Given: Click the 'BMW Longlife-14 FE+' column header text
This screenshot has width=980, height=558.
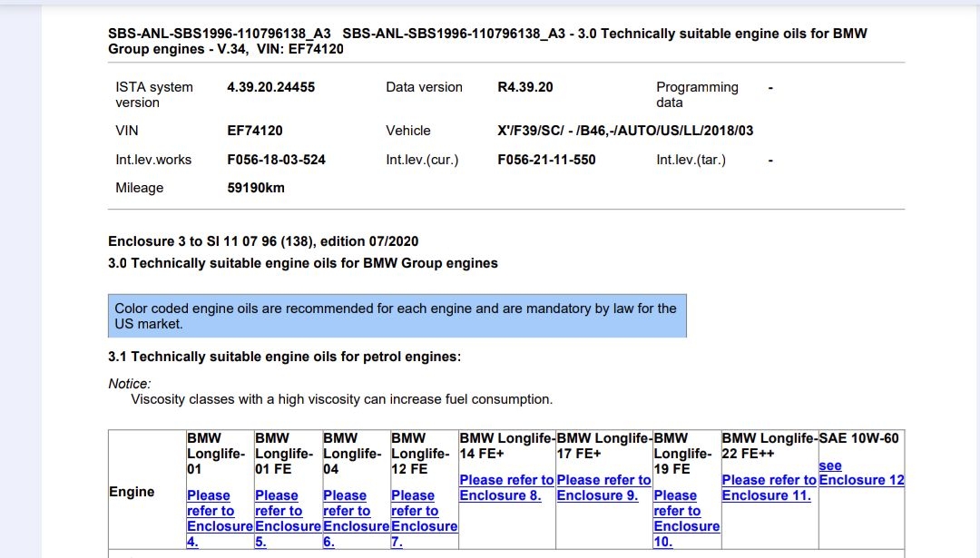Looking at the screenshot, I should point(507,446).
